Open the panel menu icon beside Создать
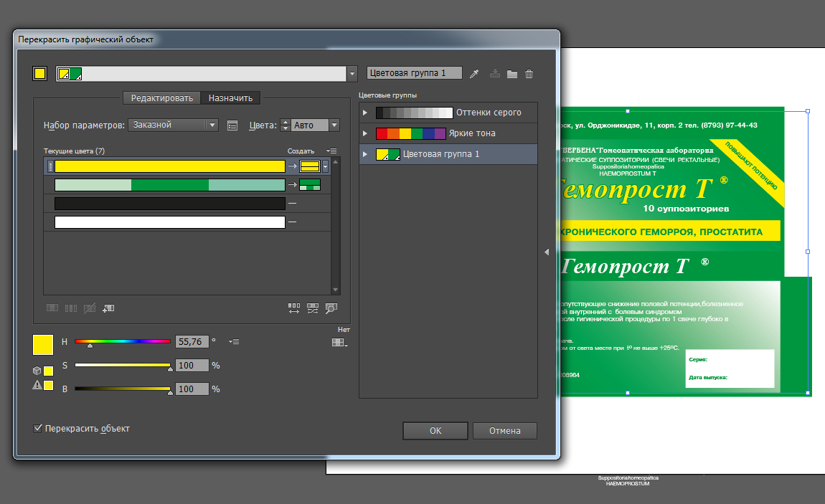Screen dimensions: 825x504 [331, 151]
